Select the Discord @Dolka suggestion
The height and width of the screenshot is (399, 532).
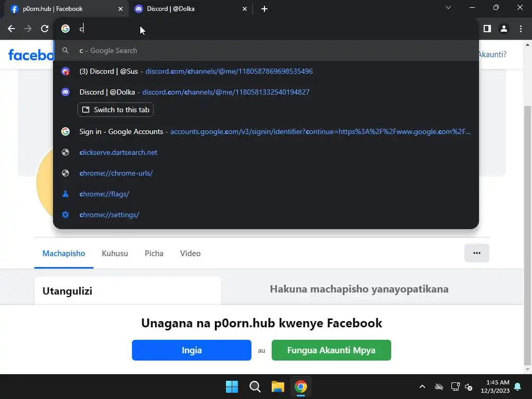click(x=266, y=92)
